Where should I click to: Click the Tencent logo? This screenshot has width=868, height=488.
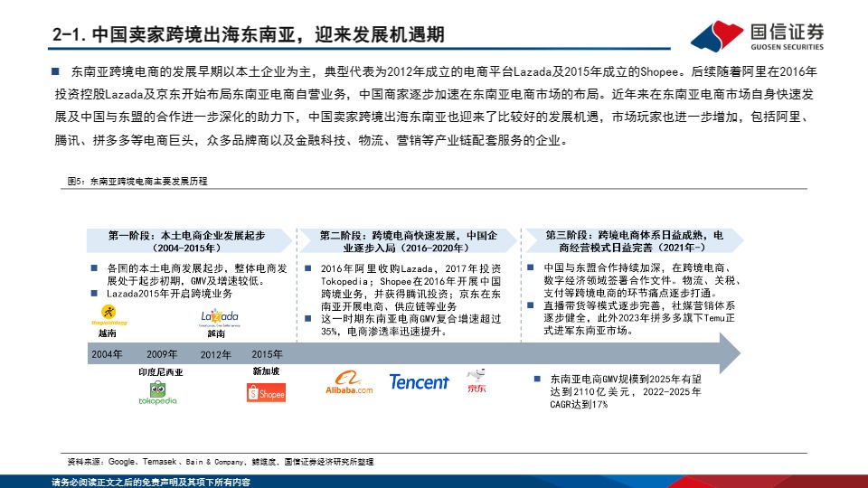[x=419, y=381]
